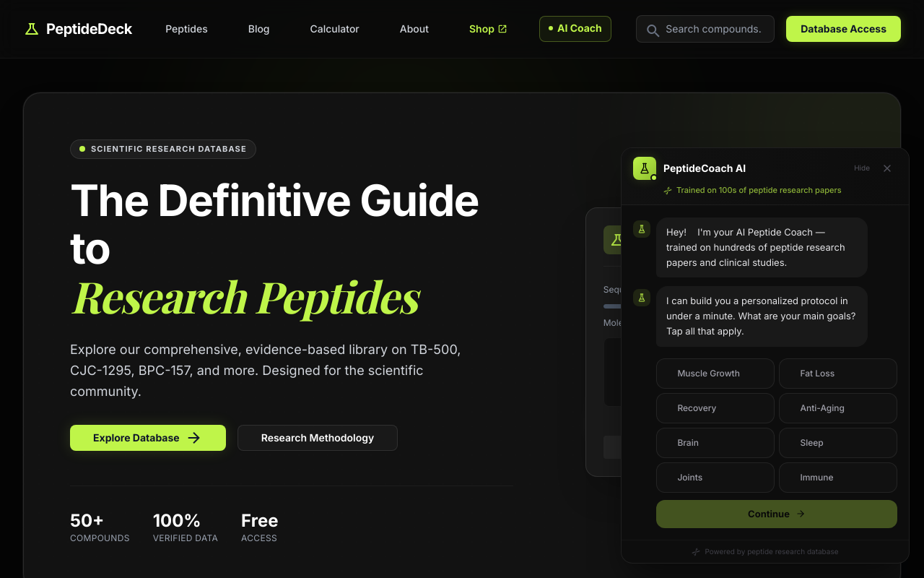Viewport: 924px width, 578px height.
Task: Go to the Calculator page
Action: click(334, 29)
